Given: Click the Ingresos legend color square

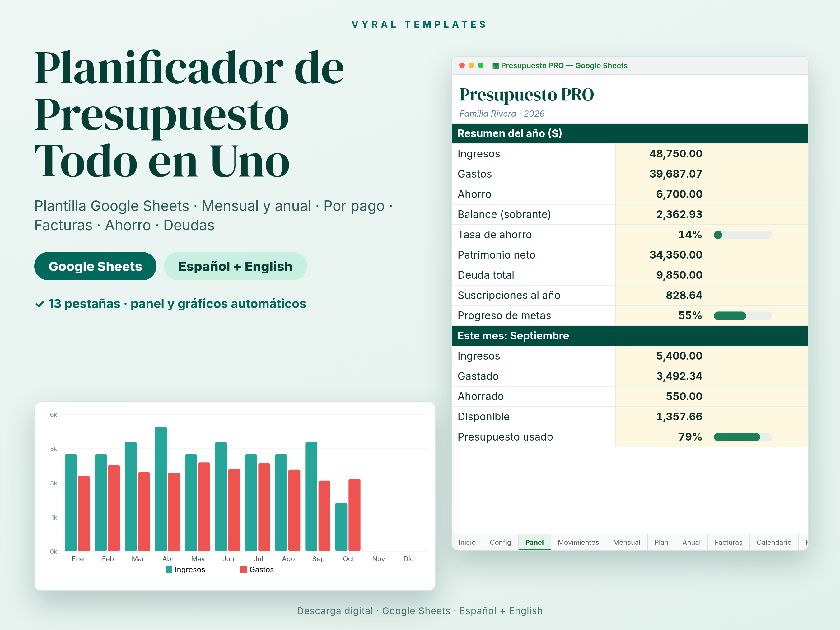Looking at the screenshot, I should click(169, 569).
